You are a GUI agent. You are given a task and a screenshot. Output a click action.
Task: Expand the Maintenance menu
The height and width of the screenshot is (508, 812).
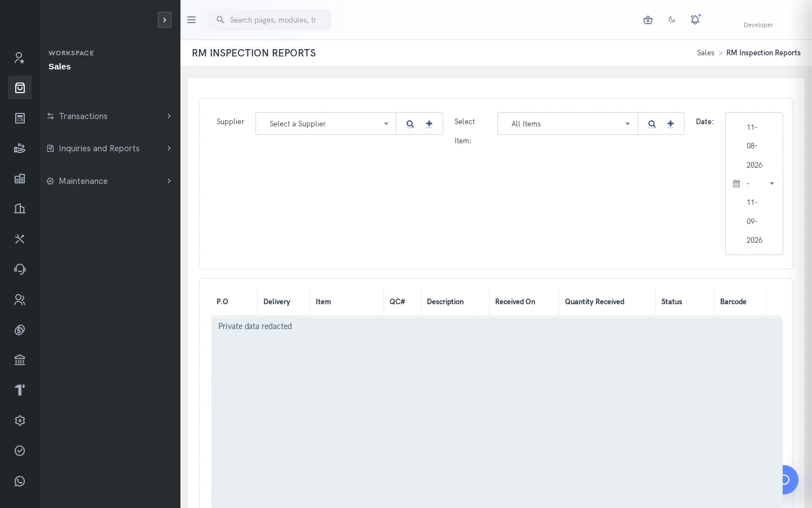coord(109,181)
